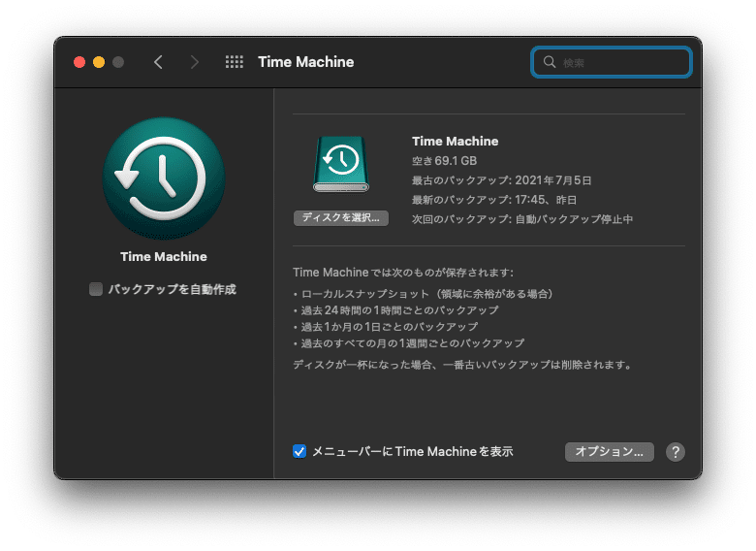Screen dimensions: 756x551
Task: Open the オプション... button
Action: 609,452
